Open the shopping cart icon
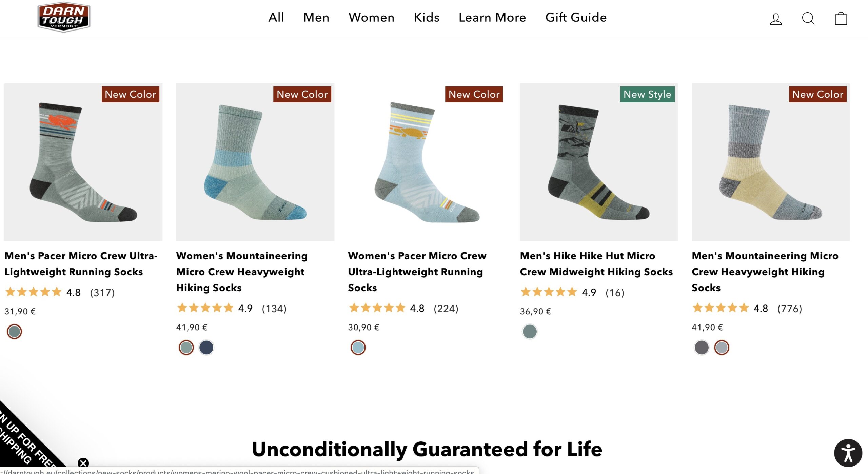This screenshot has height=474, width=868. [841, 19]
